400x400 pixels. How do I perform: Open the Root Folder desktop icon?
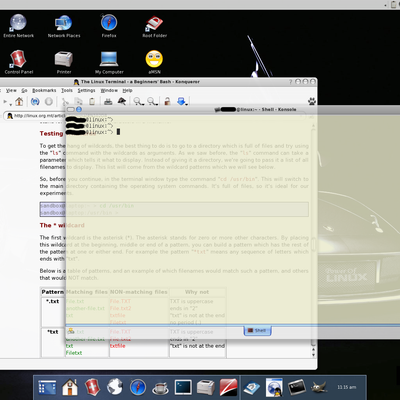click(154, 26)
